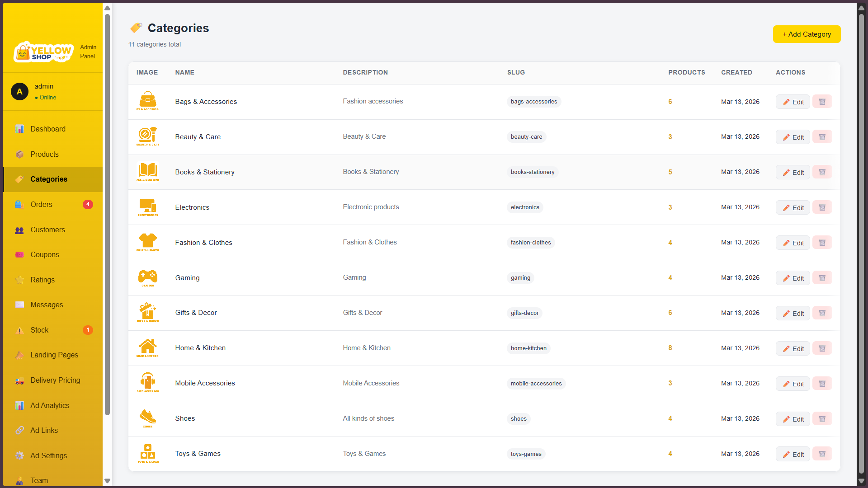Click the Bags & Accessories handbag image
868x488 pixels.
coord(148,101)
